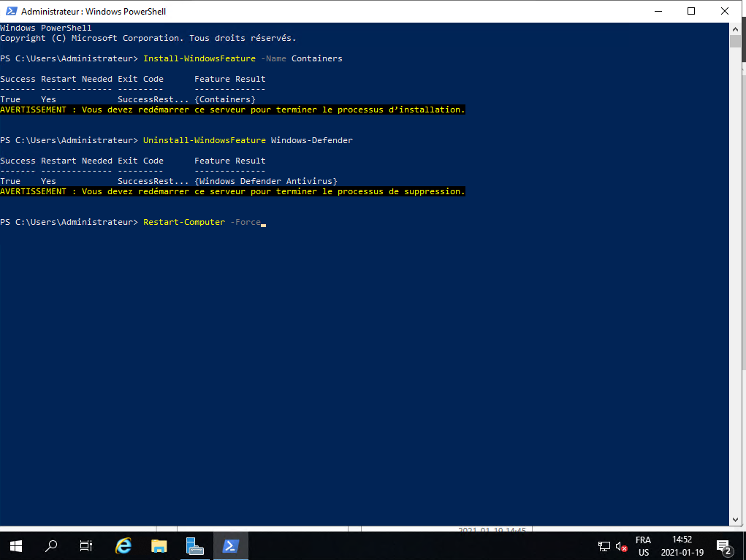Click the PowerShell icon in the title bar
746x560 pixels.
12,11
